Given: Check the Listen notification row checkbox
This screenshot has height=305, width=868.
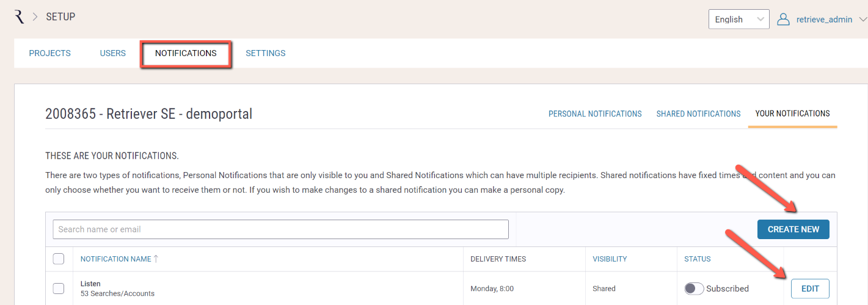Looking at the screenshot, I should tap(59, 289).
